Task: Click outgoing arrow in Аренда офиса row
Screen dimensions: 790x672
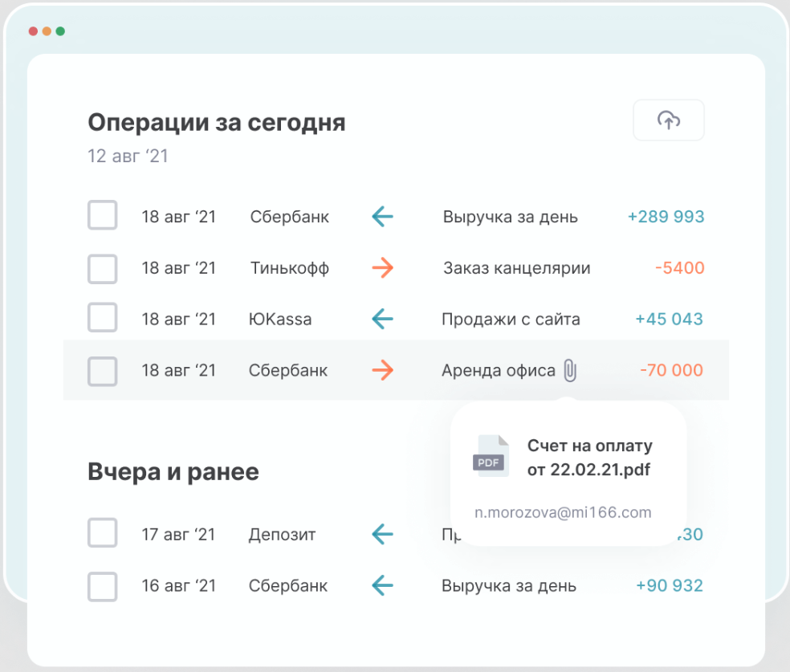Action: tap(382, 370)
